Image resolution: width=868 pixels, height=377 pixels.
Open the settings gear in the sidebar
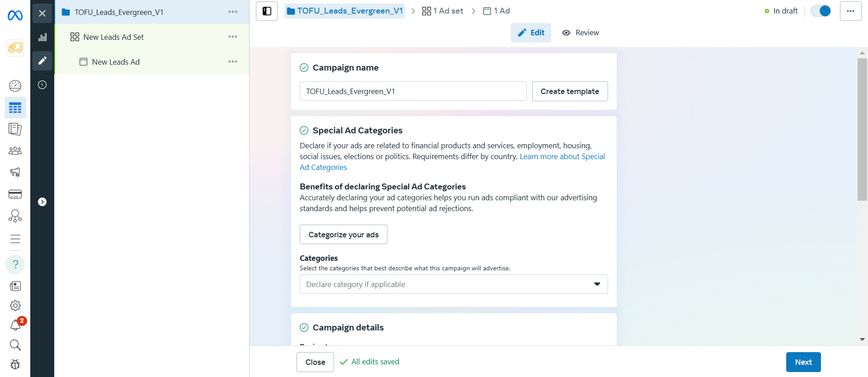tap(15, 306)
